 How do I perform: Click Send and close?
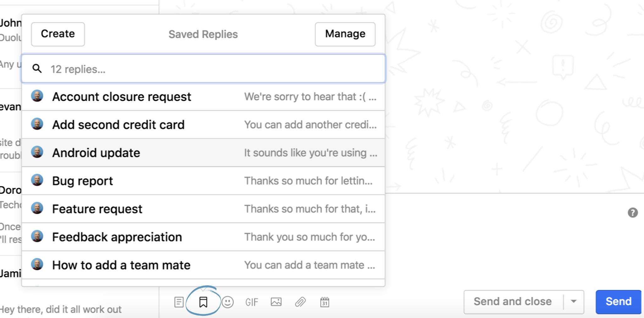click(x=513, y=302)
